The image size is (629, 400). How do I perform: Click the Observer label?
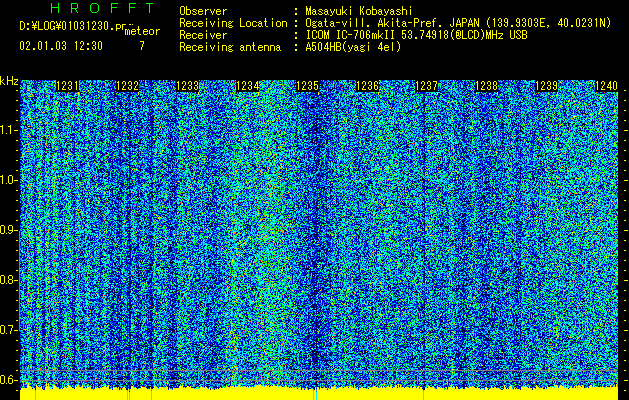(x=203, y=11)
